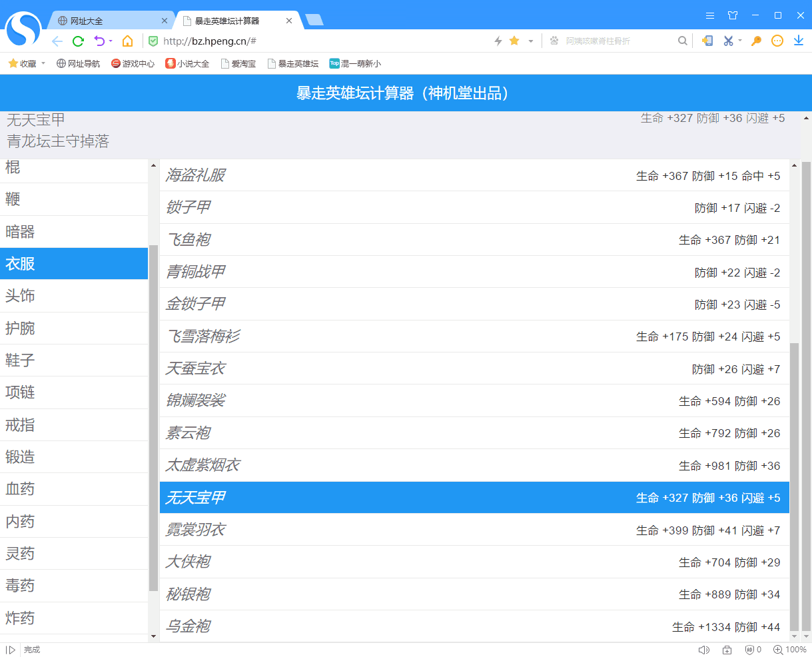Select 锻造 category in sidebar
This screenshot has width=812, height=657.
click(74, 457)
